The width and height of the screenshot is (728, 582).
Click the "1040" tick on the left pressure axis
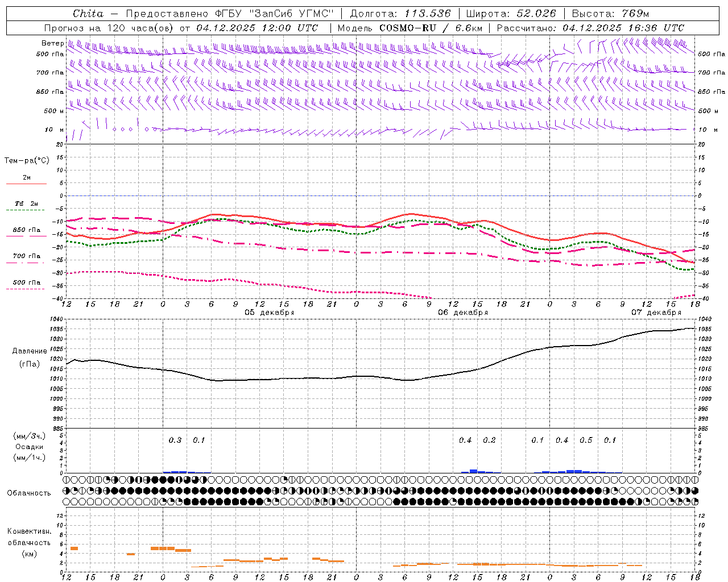[57, 319]
